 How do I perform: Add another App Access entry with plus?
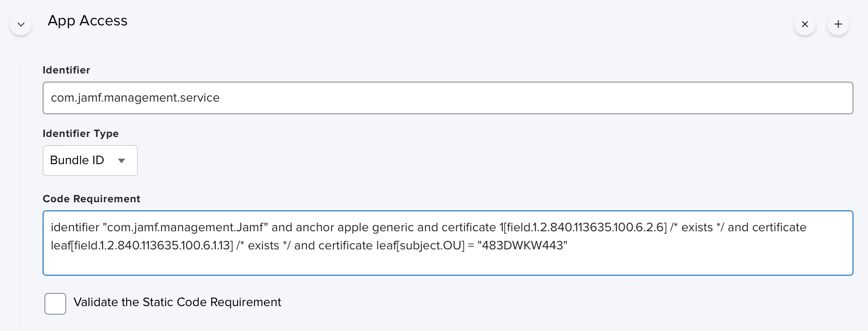(x=838, y=24)
